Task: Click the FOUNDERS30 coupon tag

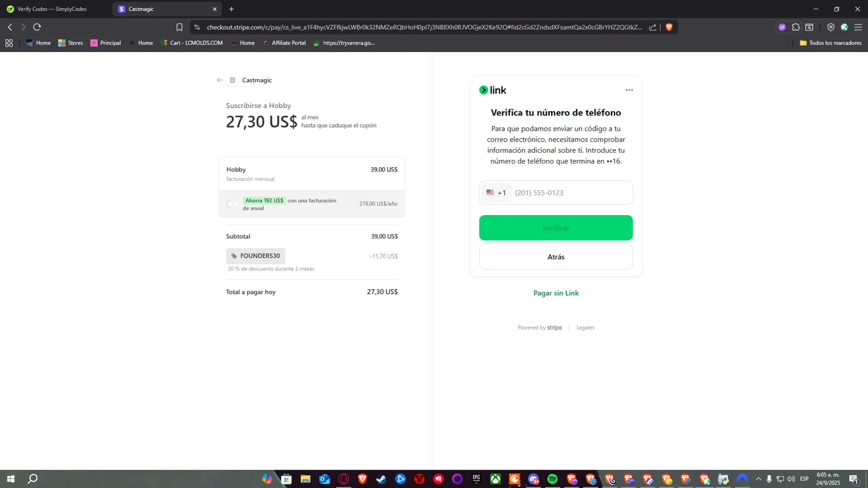Action: (256, 256)
